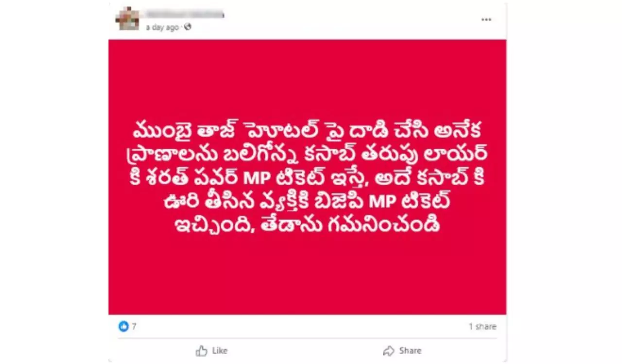Screen dimensions: 622x364
Task: Share the post via the Share button label
Action: [x=410, y=350]
